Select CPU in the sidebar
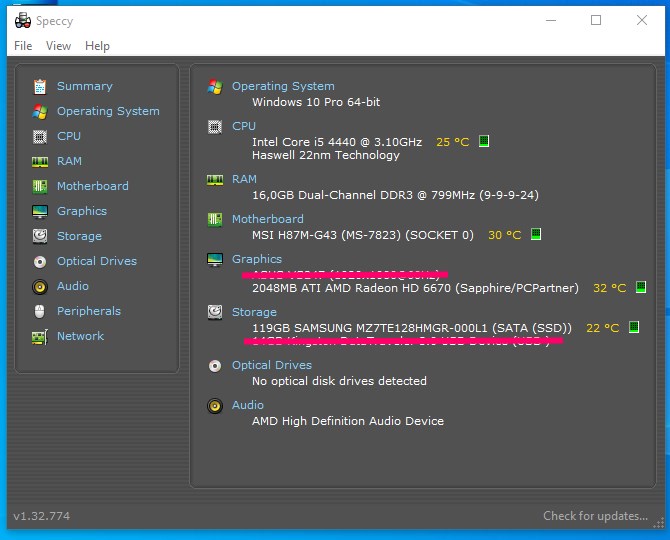This screenshot has width=670, height=540. (x=69, y=136)
